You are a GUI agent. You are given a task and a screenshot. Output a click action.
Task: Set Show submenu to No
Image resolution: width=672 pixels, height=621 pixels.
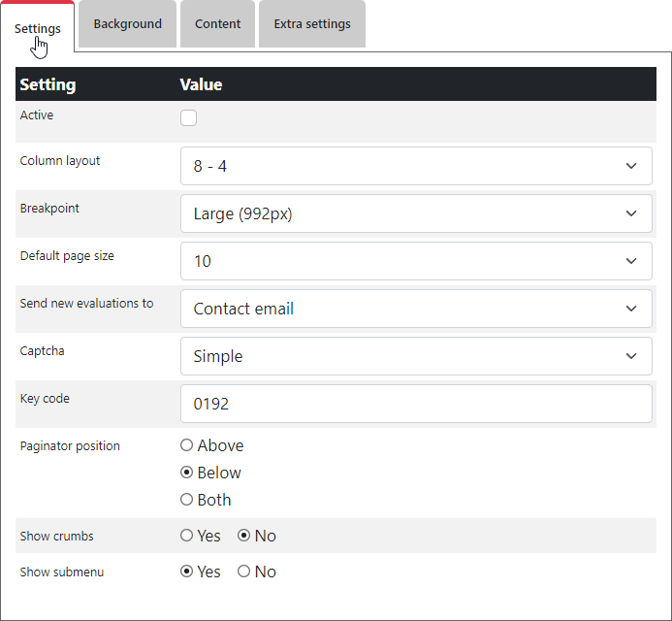244,572
